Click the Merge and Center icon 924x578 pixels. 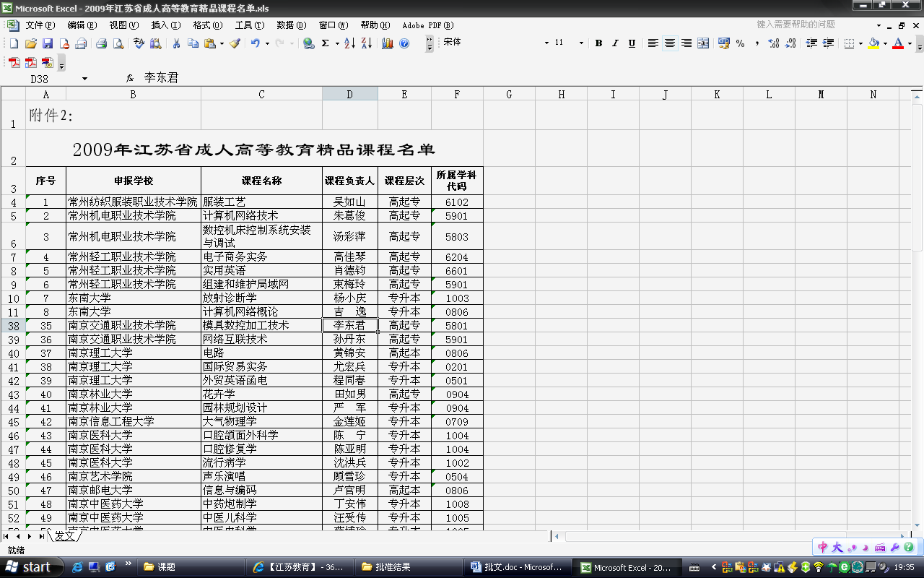pyautogui.click(x=703, y=43)
